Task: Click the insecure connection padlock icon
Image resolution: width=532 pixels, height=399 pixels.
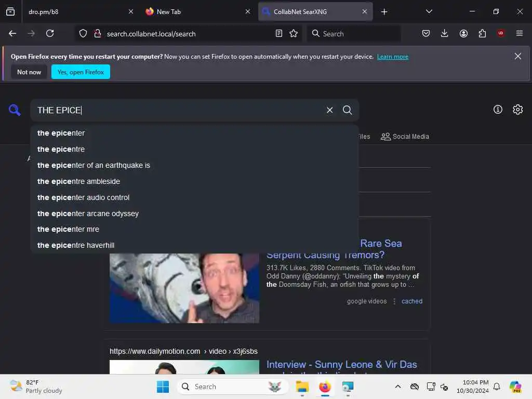Action: pyautogui.click(x=97, y=34)
